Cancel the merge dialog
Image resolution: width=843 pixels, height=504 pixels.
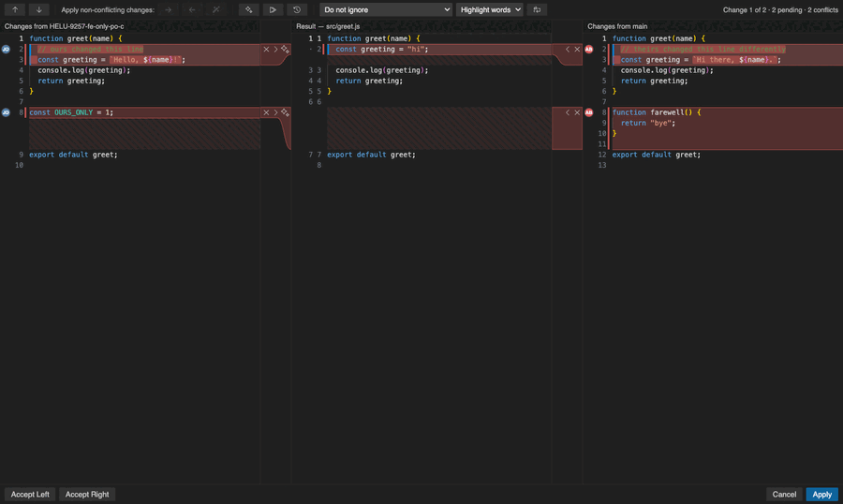[x=784, y=495]
